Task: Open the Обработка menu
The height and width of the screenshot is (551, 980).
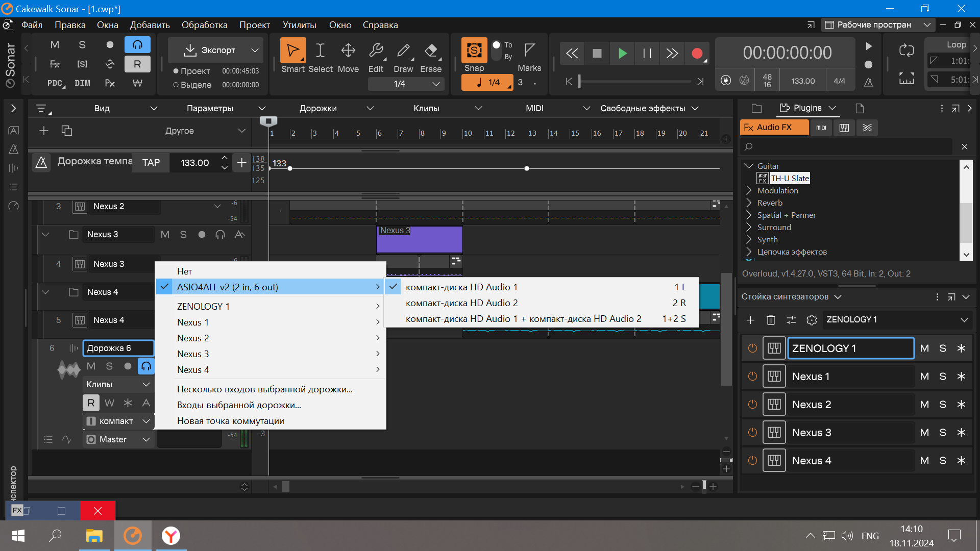Action: point(204,25)
